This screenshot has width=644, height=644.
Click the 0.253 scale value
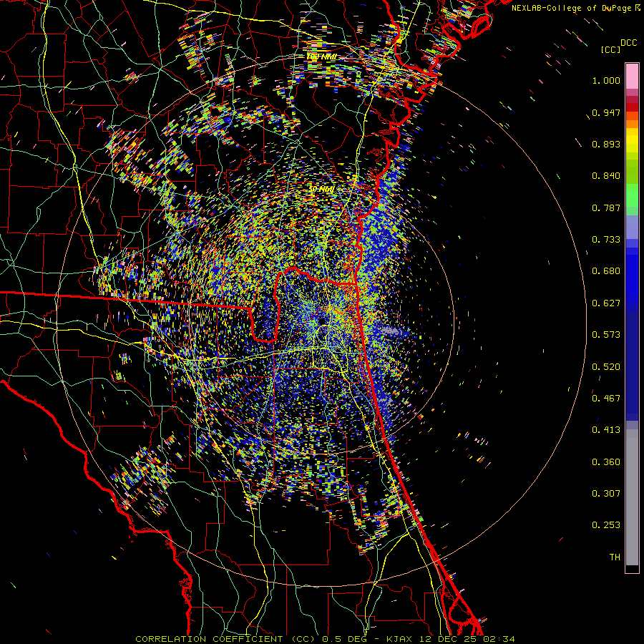[606, 525]
